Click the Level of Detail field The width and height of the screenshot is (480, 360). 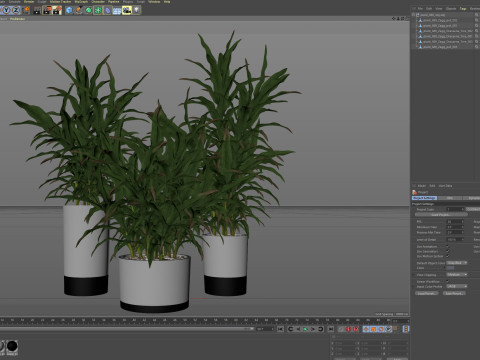pos(455,240)
